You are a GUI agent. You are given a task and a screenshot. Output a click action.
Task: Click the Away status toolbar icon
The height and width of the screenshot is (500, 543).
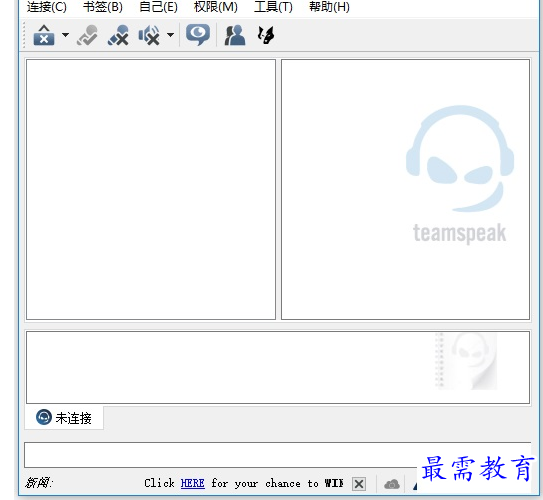(x=44, y=35)
